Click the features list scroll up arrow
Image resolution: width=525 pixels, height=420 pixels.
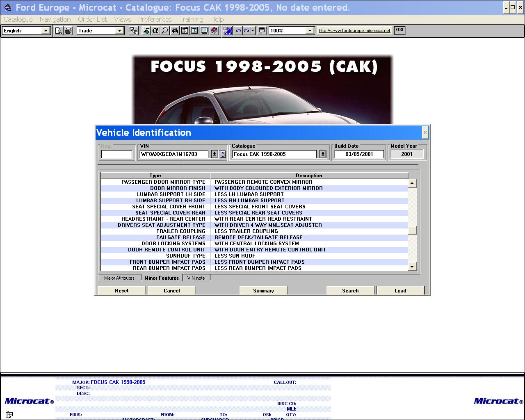[412, 183]
